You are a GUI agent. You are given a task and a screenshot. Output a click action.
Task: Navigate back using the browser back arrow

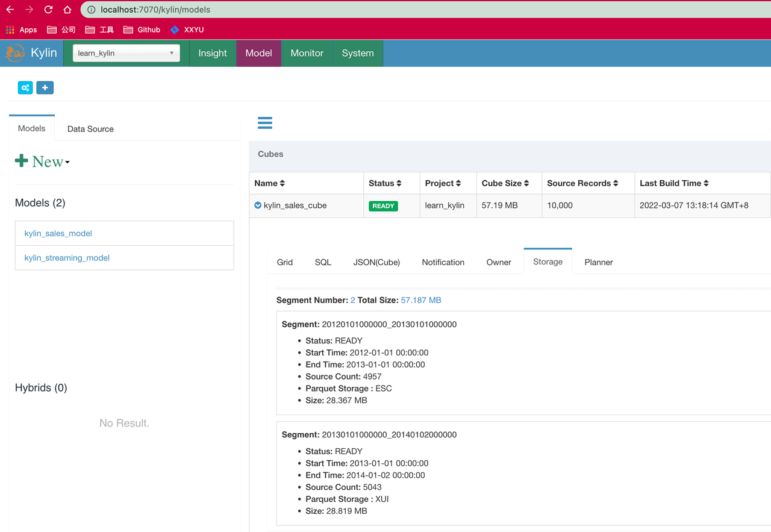coord(9,9)
